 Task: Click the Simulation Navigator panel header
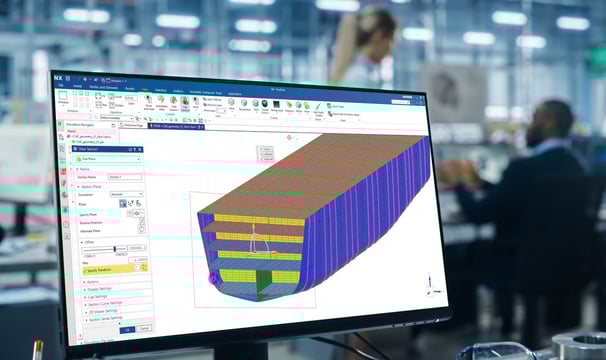(90, 125)
